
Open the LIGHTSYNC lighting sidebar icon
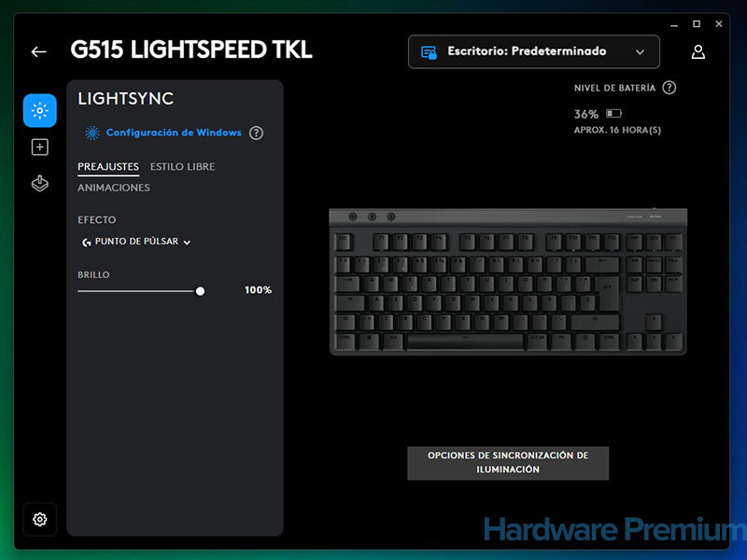[40, 111]
